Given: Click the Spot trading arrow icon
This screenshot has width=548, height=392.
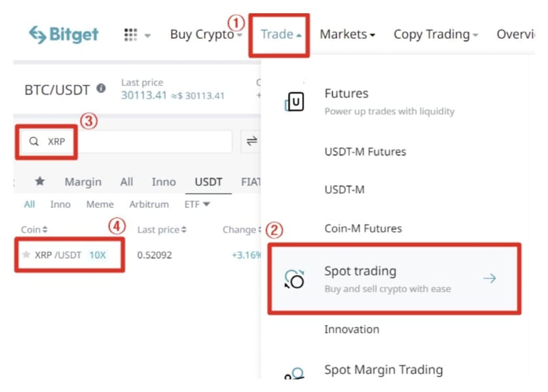Looking at the screenshot, I should (x=489, y=278).
